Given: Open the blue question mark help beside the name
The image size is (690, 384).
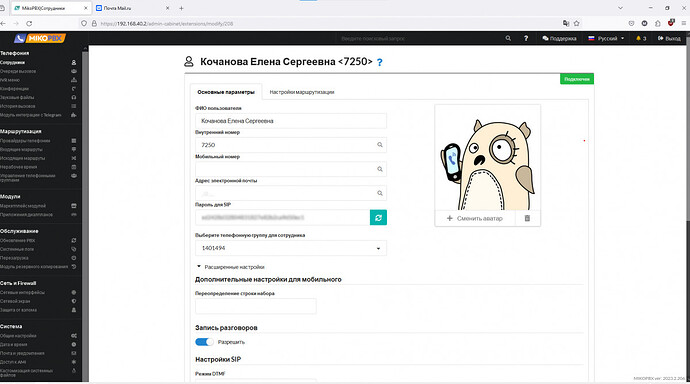Looking at the screenshot, I should click(x=380, y=62).
